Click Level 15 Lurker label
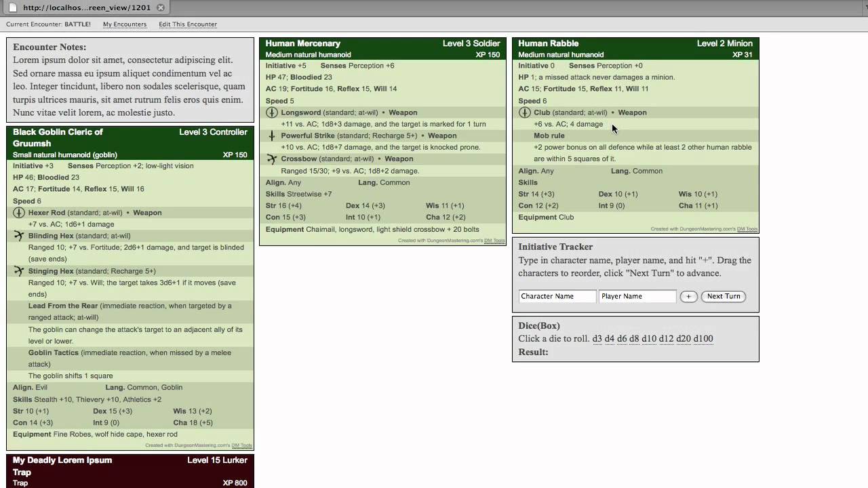Screen dimensions: 868x488 click(218, 460)
